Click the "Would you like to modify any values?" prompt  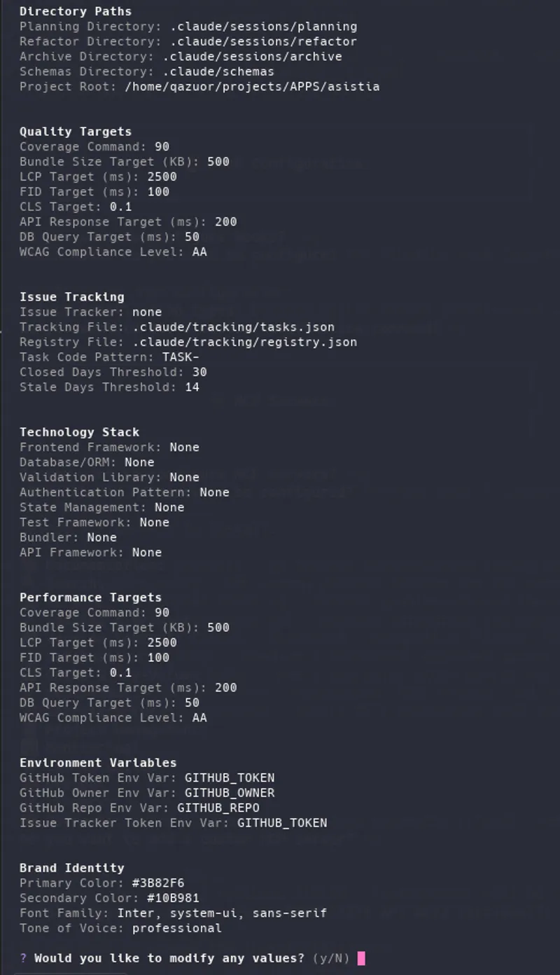click(169, 958)
